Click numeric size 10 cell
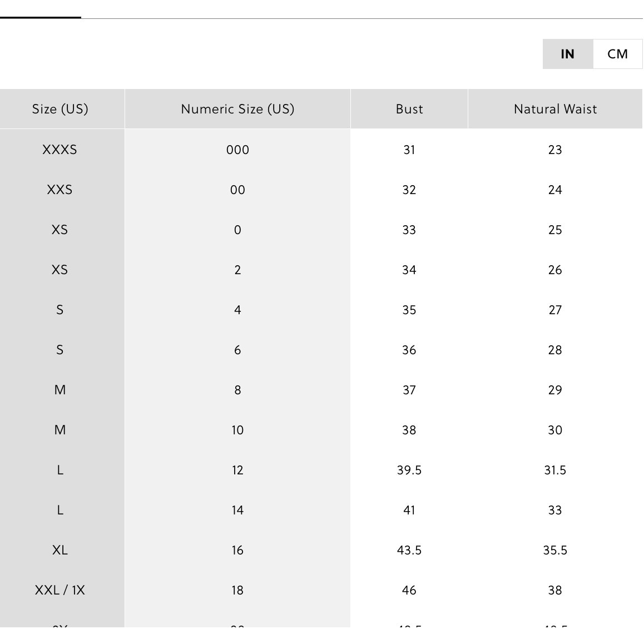The width and height of the screenshot is (644, 644). [x=237, y=430]
